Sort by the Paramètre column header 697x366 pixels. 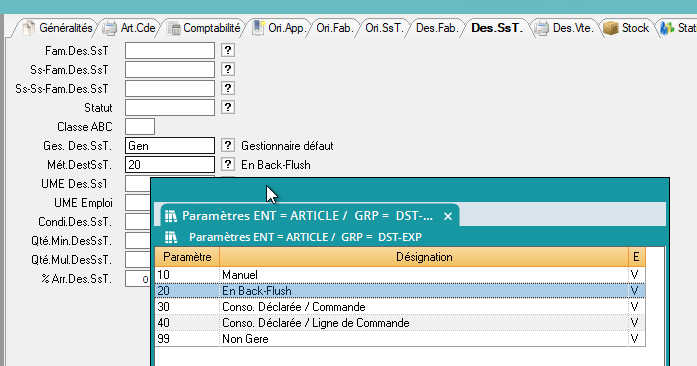(187, 257)
